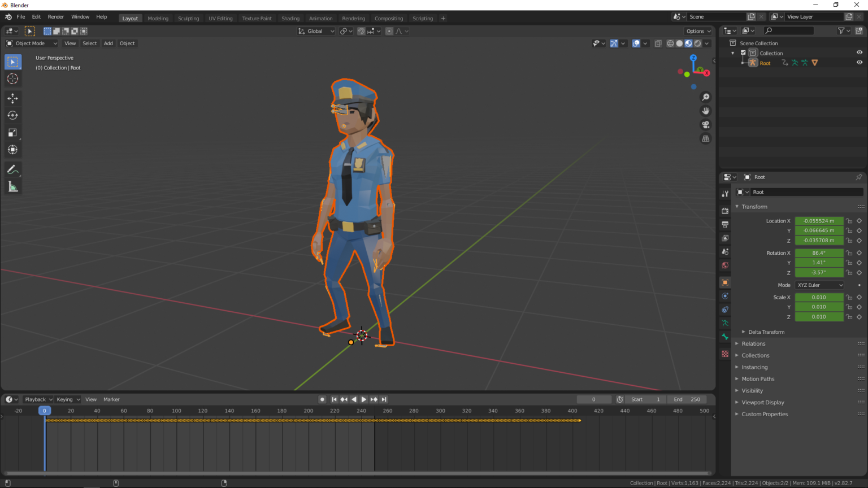Open the Armature data properties tab

click(x=725, y=323)
